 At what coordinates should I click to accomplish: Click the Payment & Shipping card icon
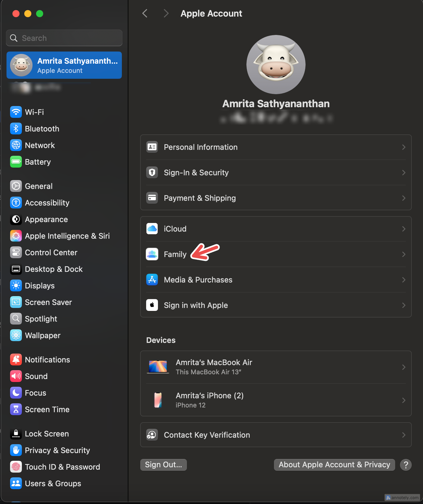point(152,198)
